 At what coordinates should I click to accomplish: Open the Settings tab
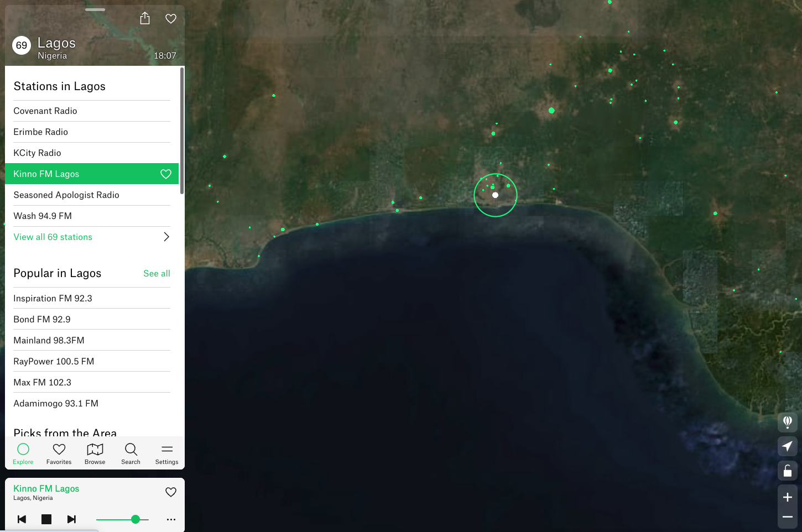167,453
